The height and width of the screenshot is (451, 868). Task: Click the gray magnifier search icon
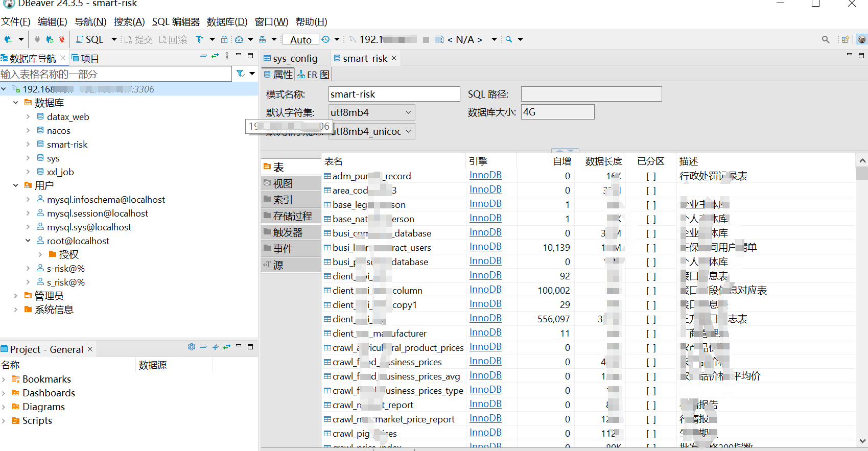click(x=826, y=39)
